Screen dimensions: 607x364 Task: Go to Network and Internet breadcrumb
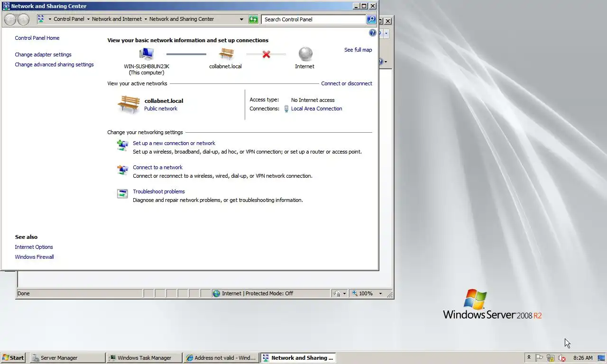coord(117,19)
